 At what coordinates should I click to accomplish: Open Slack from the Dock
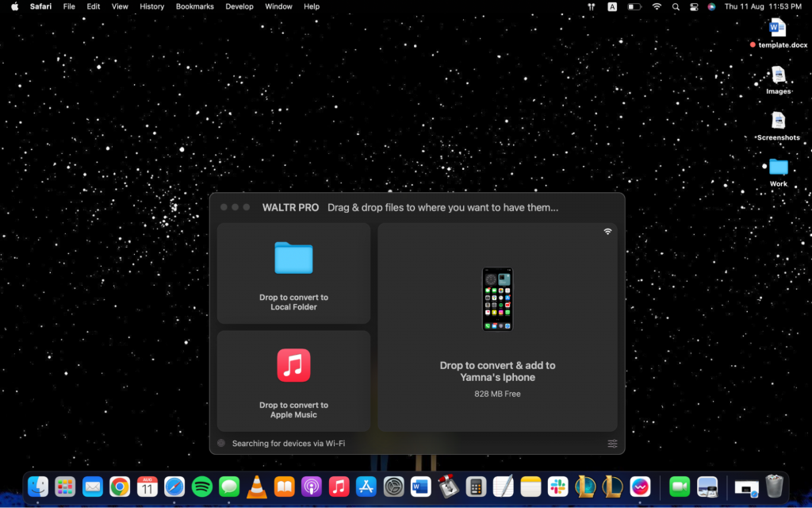pyautogui.click(x=557, y=487)
